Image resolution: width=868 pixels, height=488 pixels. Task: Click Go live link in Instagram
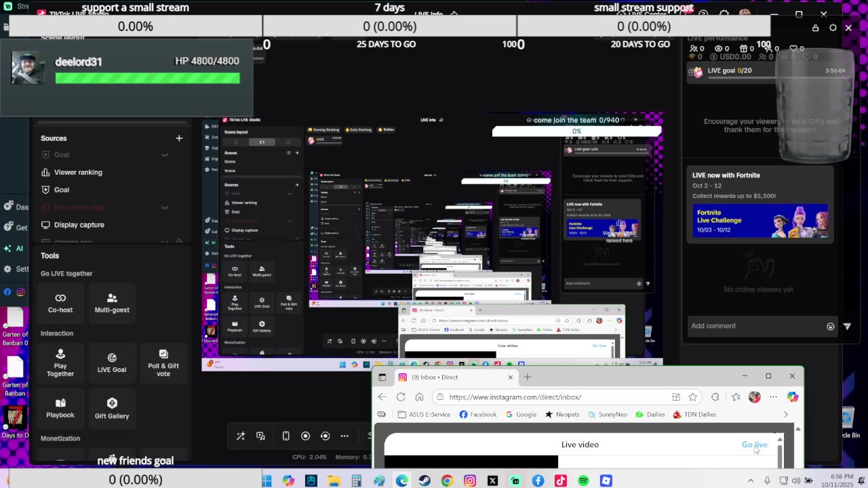(755, 445)
